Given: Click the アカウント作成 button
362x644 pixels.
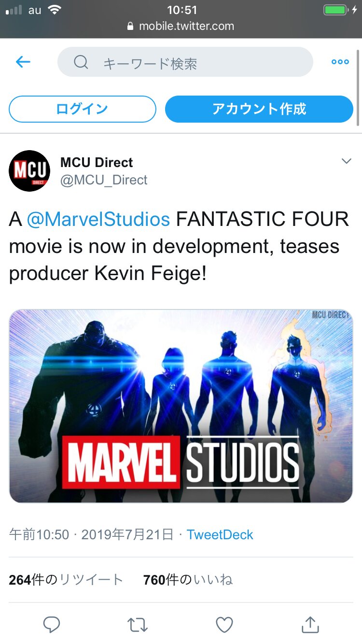Looking at the screenshot, I should pyautogui.click(x=259, y=109).
